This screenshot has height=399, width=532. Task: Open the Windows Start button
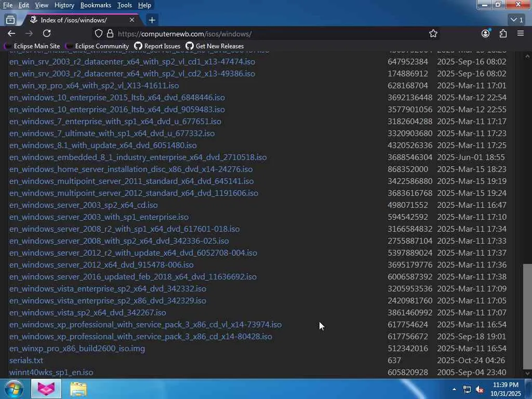coord(14,389)
